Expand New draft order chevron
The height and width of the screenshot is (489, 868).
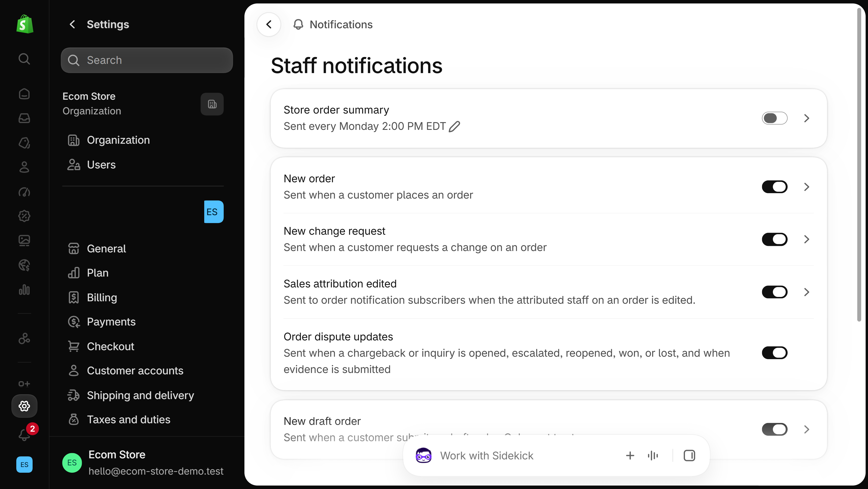pos(806,429)
